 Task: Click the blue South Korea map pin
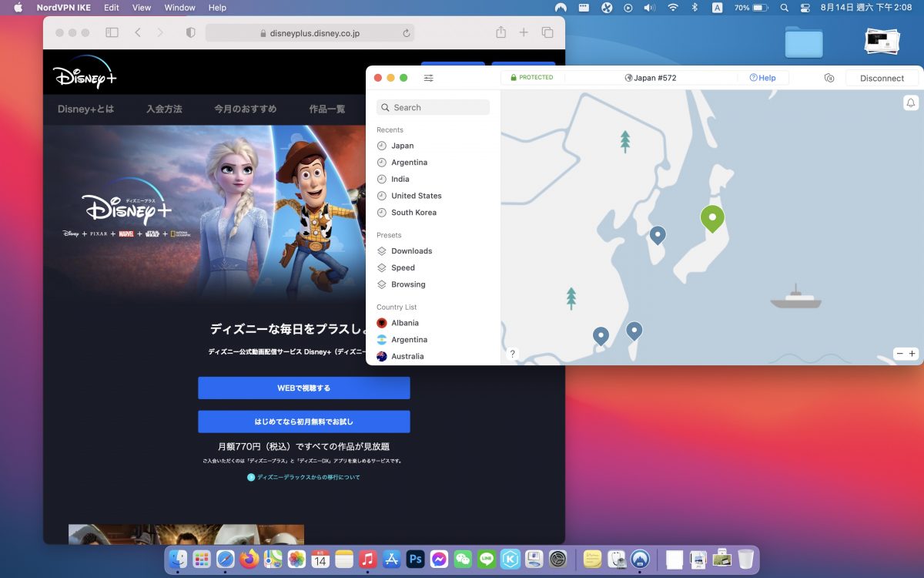[658, 235]
